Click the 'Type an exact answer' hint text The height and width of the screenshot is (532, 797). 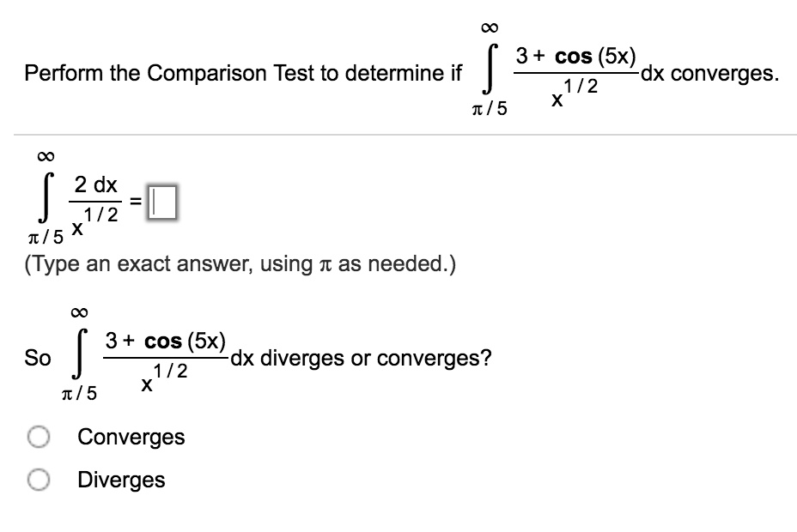pyautogui.click(x=240, y=264)
